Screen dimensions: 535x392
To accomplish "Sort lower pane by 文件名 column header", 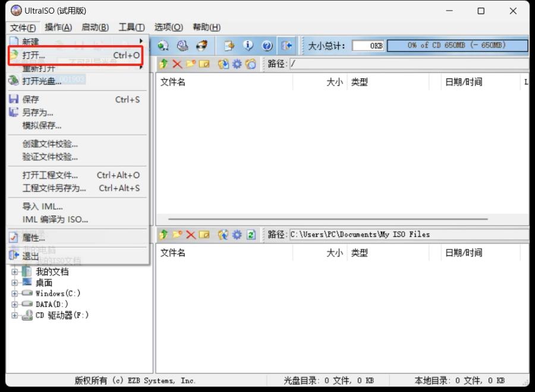I will pos(224,252).
